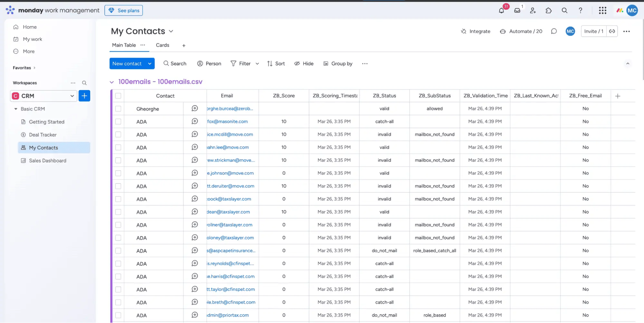644x323 pixels.
Task: Filter by Person
Action: pos(209,63)
